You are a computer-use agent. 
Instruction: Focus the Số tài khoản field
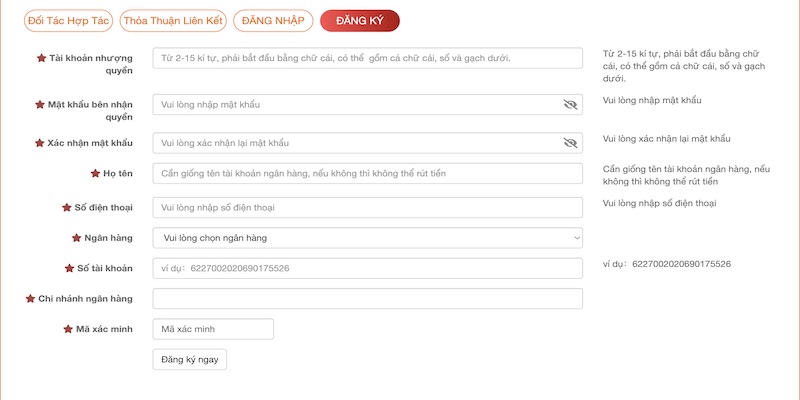(x=367, y=268)
